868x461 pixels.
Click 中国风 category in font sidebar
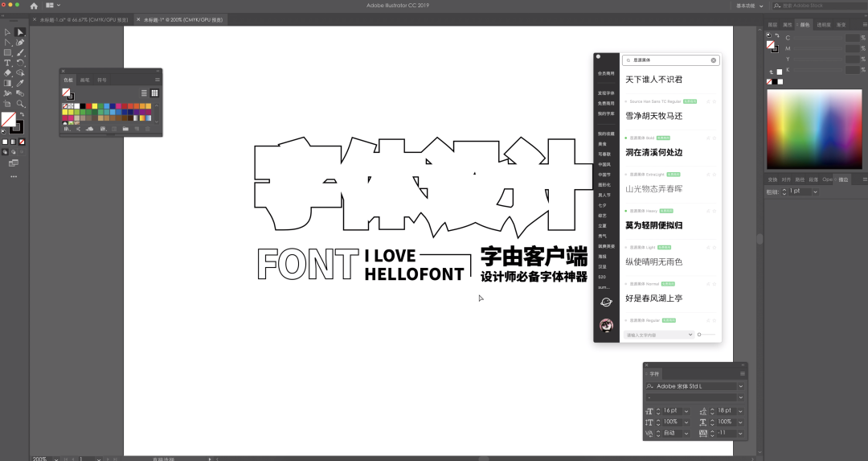pos(604,164)
